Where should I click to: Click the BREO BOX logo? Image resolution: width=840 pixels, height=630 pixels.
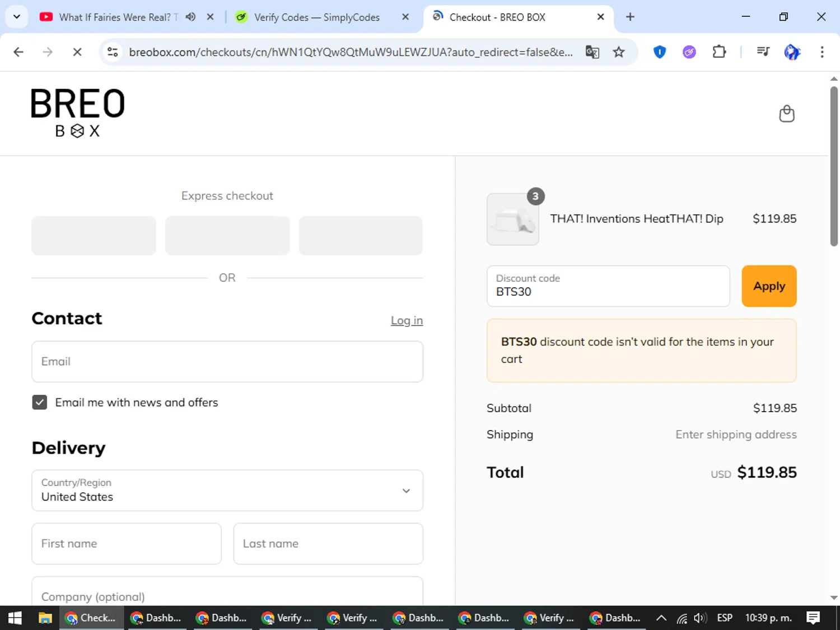(78, 114)
